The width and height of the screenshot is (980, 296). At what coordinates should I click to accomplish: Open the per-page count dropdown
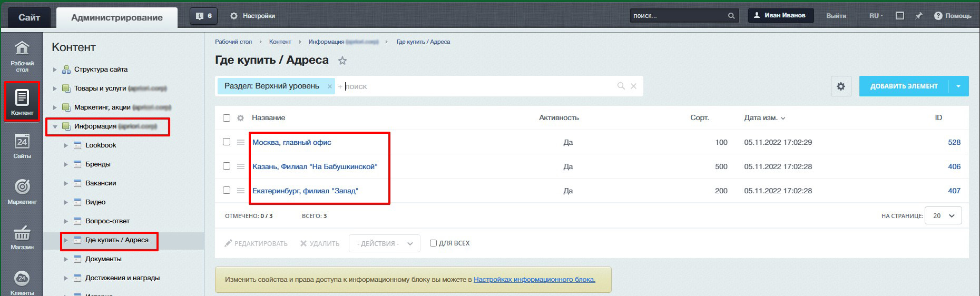(x=943, y=215)
